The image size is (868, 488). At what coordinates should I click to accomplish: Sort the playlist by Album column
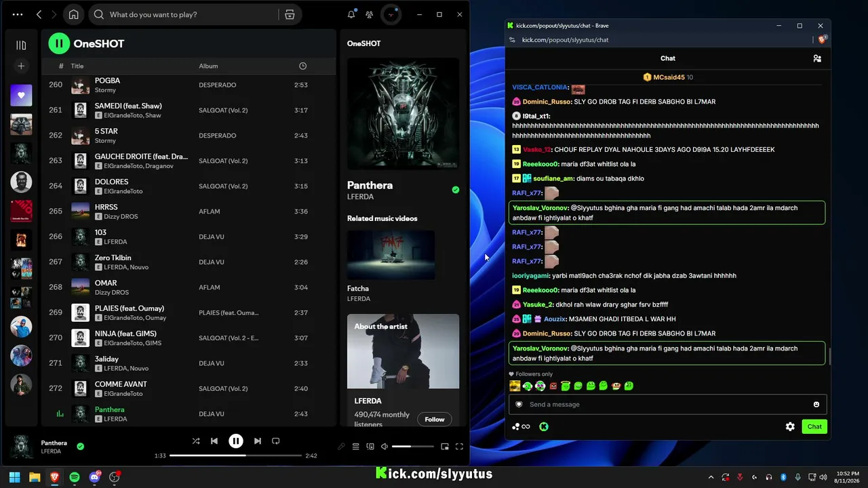pos(208,66)
